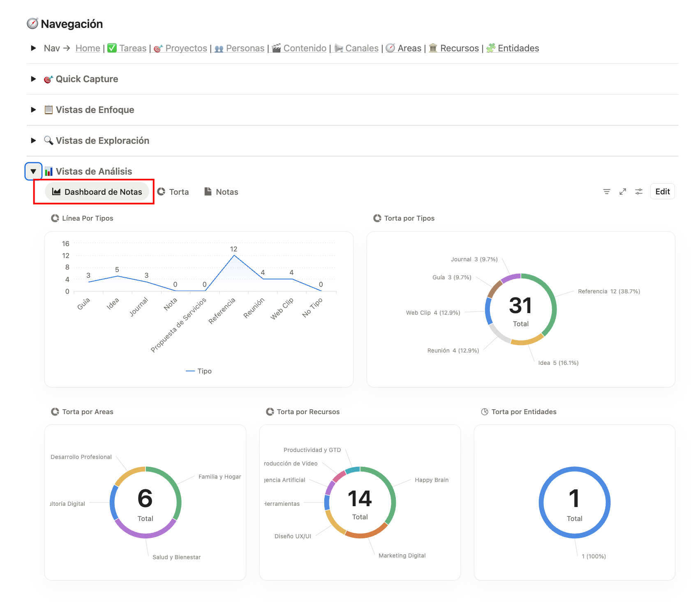Click the people icon before Personas
The image size is (700, 604).
coord(219,48)
